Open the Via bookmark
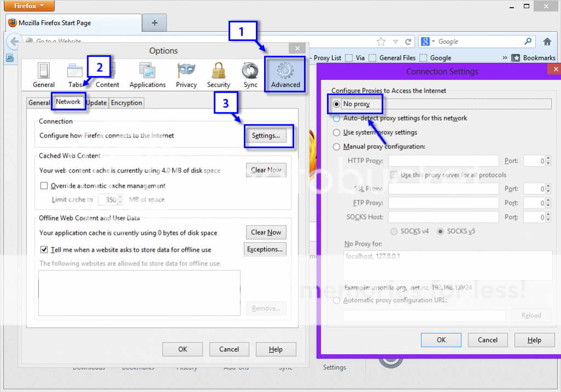Image resolution: width=561 pixels, height=392 pixels. tap(355, 58)
